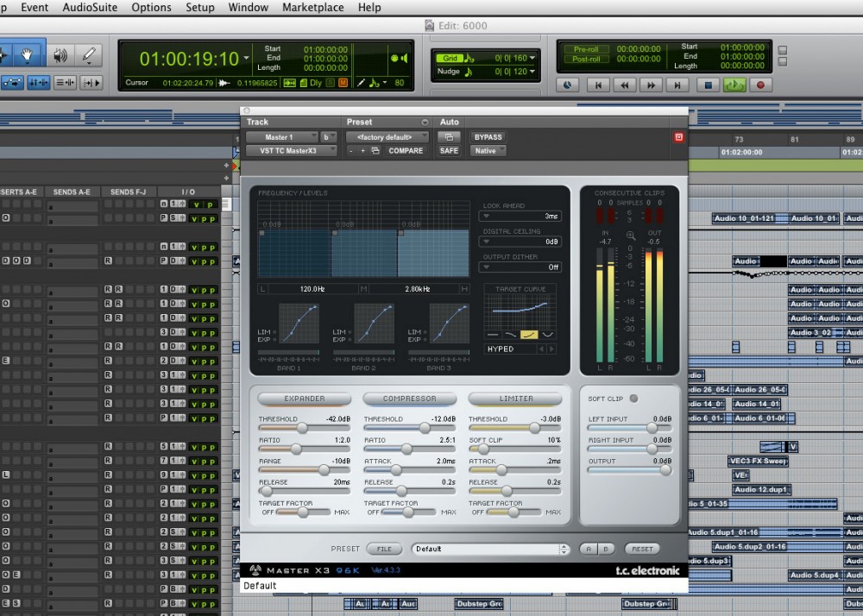Click the preset RESET button
Viewport: 863px width, 616px height.
point(642,549)
